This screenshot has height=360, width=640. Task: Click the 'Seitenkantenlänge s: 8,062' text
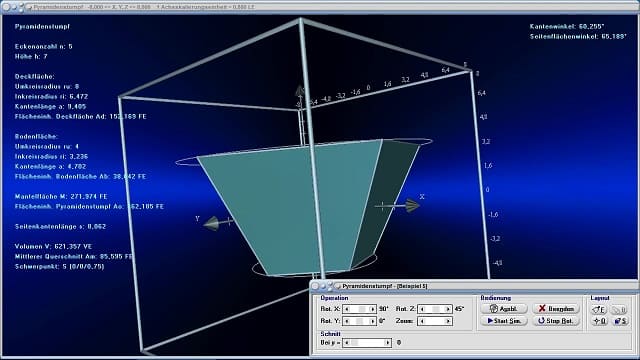(60, 226)
